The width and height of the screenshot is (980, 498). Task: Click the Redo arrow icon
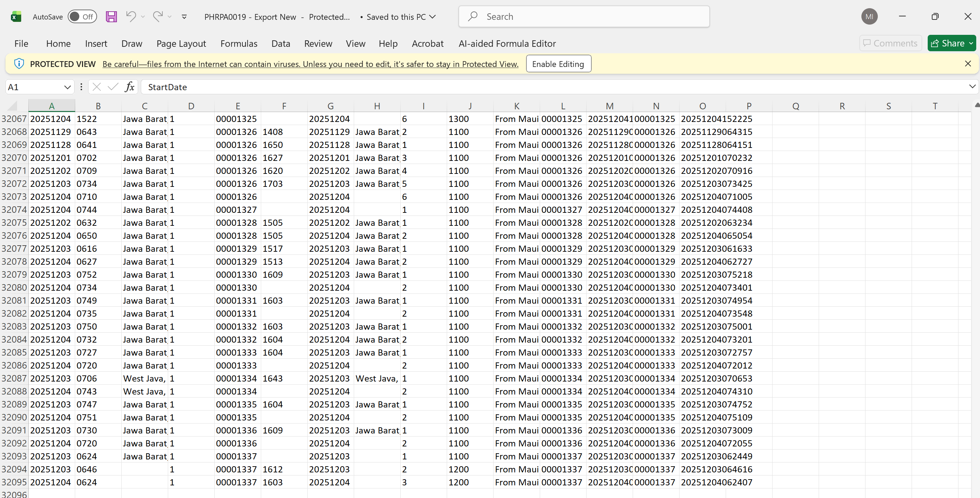coord(158,16)
